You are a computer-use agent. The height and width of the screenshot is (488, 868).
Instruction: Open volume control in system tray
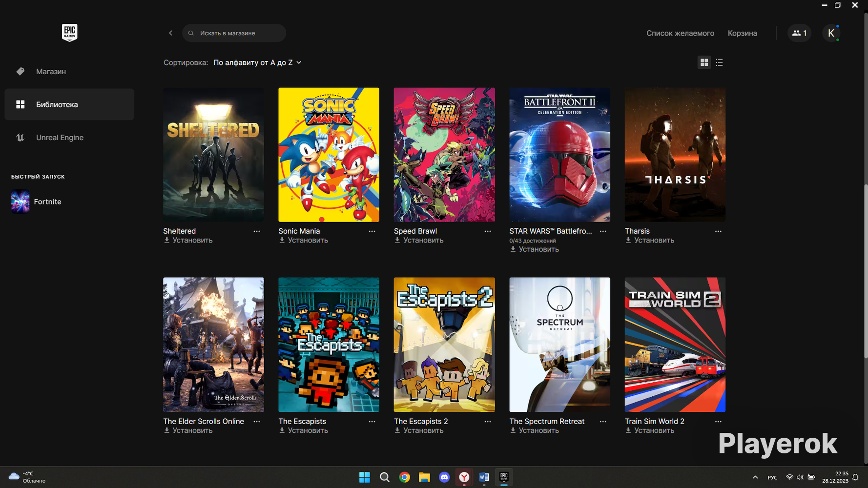click(x=800, y=477)
